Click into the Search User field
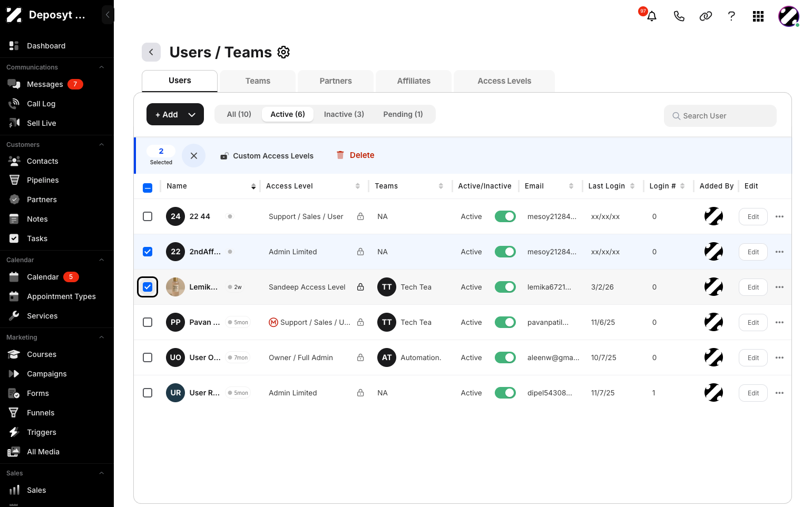The image size is (812, 507). click(x=720, y=116)
